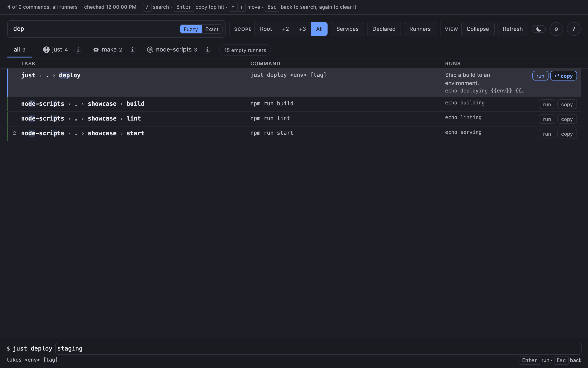Set scope depth to +3
Screen dimensions: 588x368
(302, 29)
